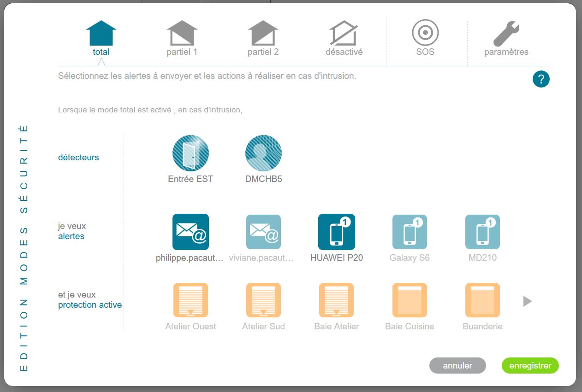Image resolution: width=582 pixels, height=392 pixels.
Task: Select the Entrée EST door detector icon
Action: click(190, 153)
